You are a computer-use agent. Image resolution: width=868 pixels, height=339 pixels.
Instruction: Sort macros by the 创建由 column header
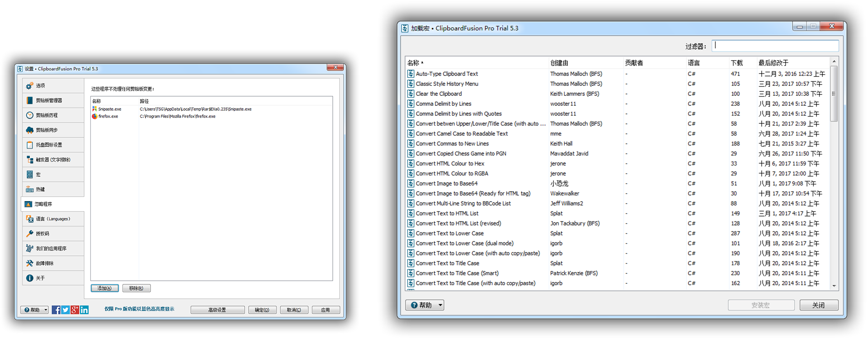(x=586, y=63)
